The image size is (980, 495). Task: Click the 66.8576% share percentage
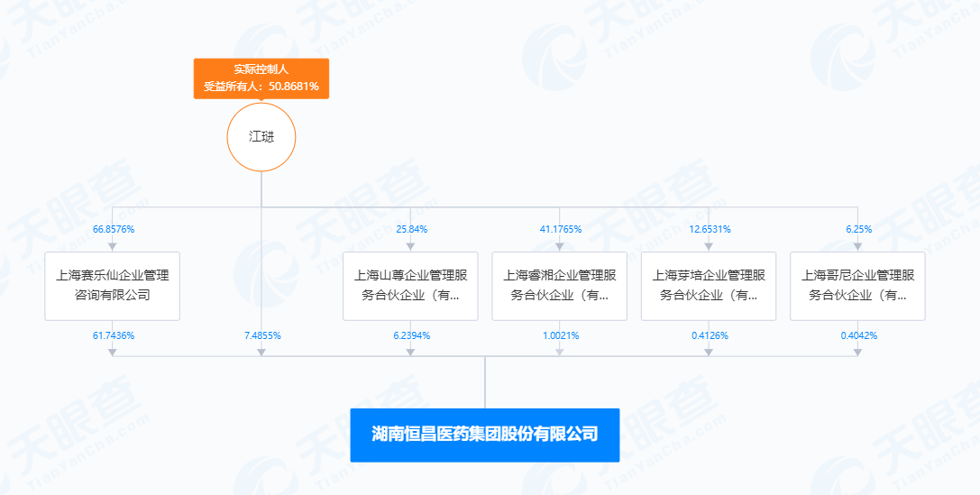coord(114,229)
